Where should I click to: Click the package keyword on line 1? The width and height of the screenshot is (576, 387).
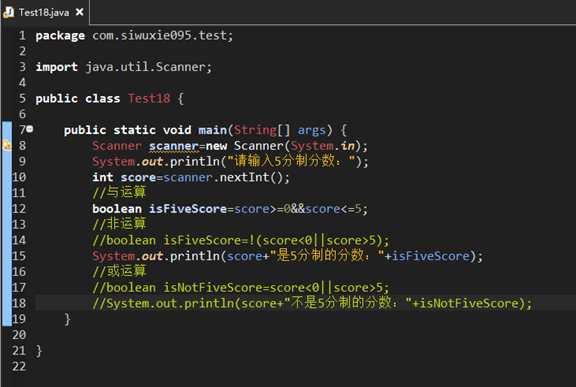click(60, 36)
